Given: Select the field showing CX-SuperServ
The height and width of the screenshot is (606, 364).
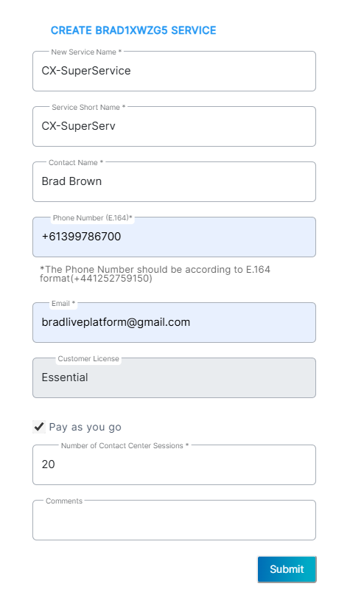Looking at the screenshot, I should pyautogui.click(x=175, y=126).
